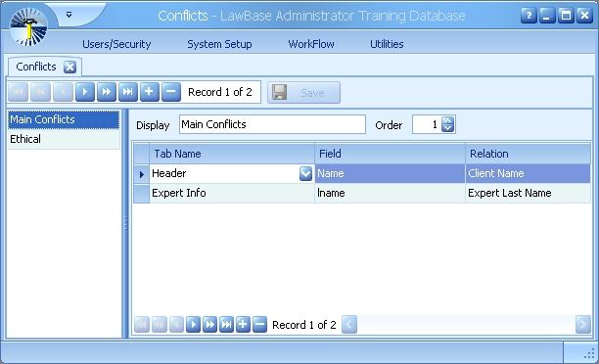The width and height of the screenshot is (599, 364).
Task: Click the Header cell in Tab Name
Action: pyautogui.click(x=225, y=173)
